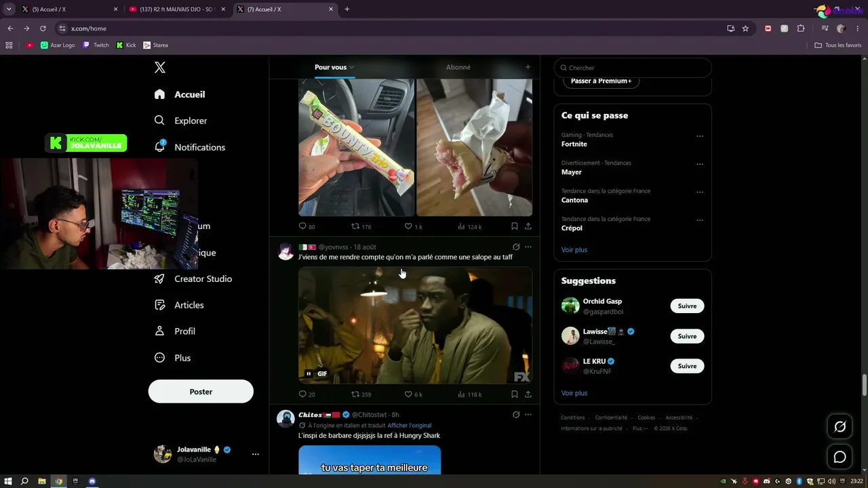Share the @yovnvss GIF post
This screenshot has width=868, height=488.
[x=528, y=394]
